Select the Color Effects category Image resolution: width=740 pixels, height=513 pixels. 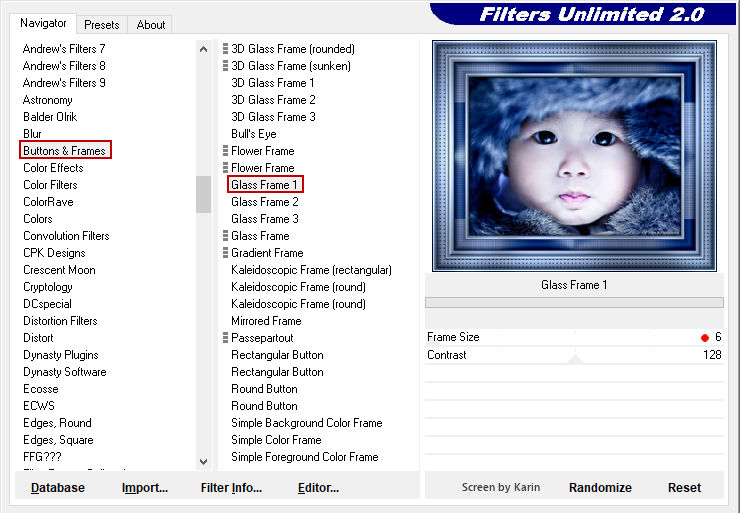(53, 168)
